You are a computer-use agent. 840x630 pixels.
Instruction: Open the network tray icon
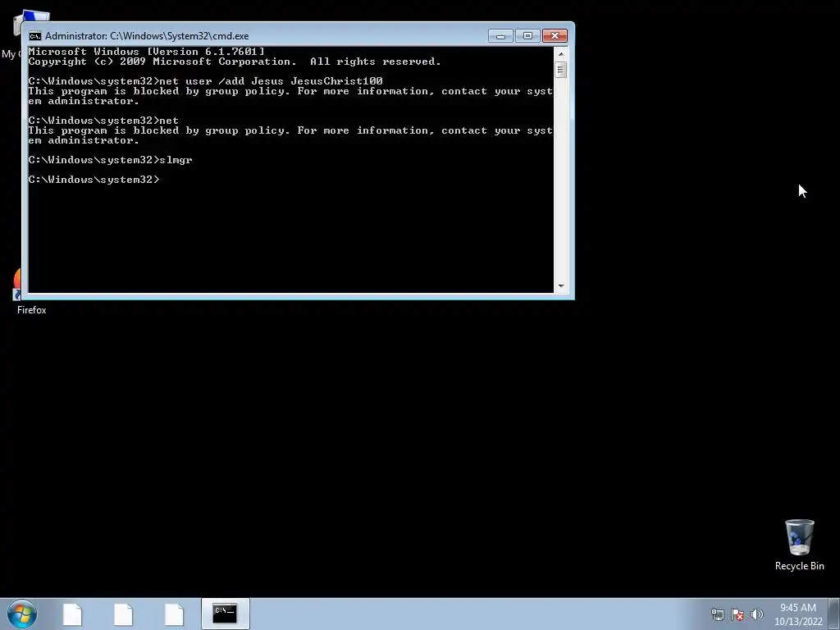point(717,614)
